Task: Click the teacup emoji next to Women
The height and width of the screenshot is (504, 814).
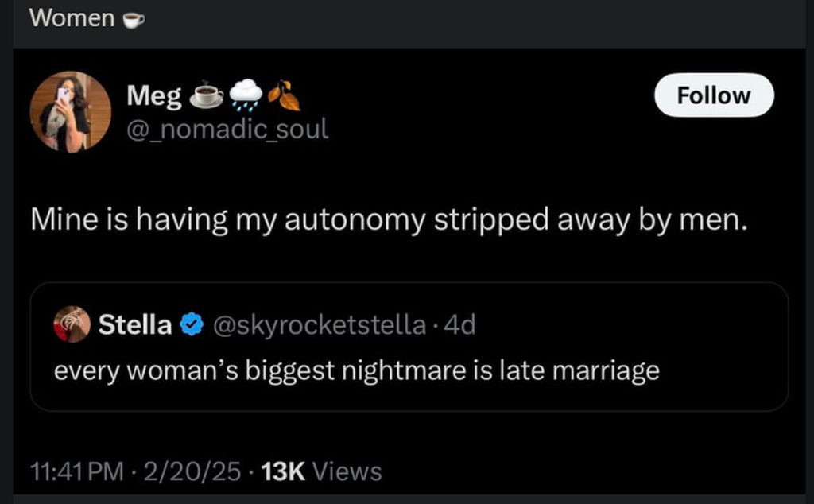Action: point(133,20)
